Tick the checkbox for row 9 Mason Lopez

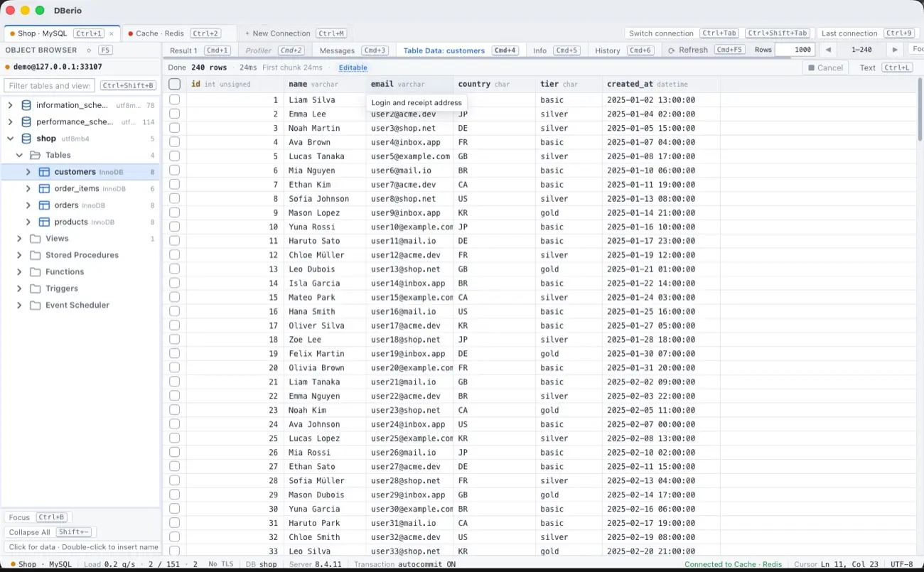[175, 212]
